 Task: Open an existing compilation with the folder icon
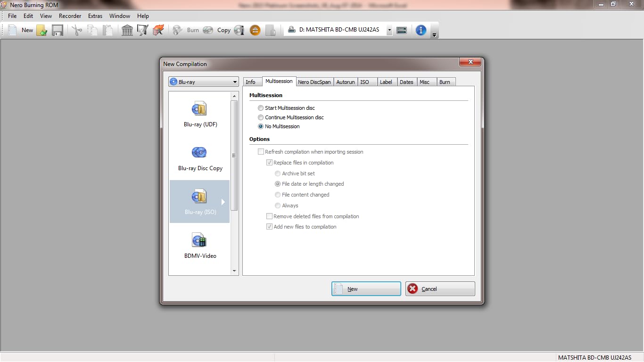point(42,30)
